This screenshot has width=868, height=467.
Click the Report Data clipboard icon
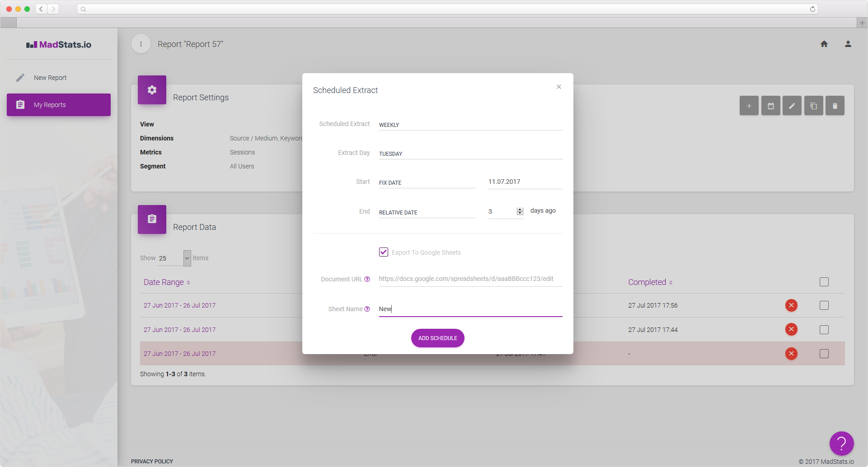coord(152,219)
